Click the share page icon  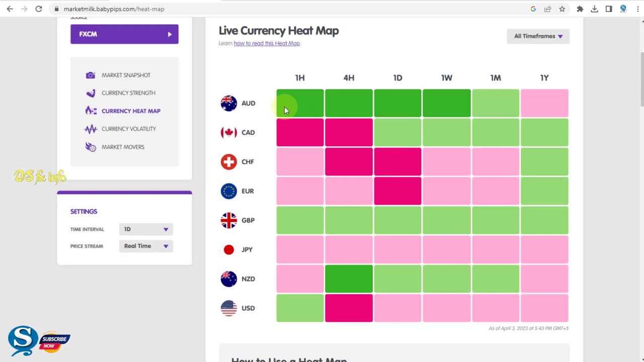coord(547,9)
